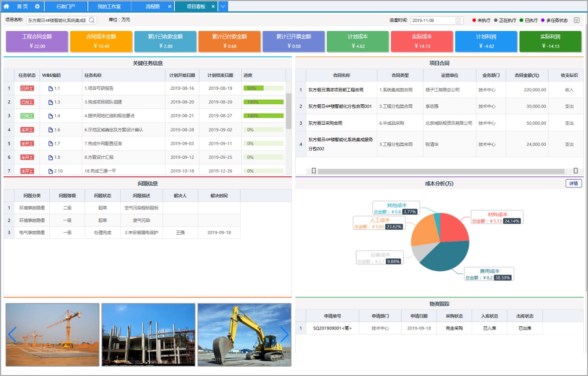
Task: Switch to the 行政门户 tab
Action: [66, 7]
